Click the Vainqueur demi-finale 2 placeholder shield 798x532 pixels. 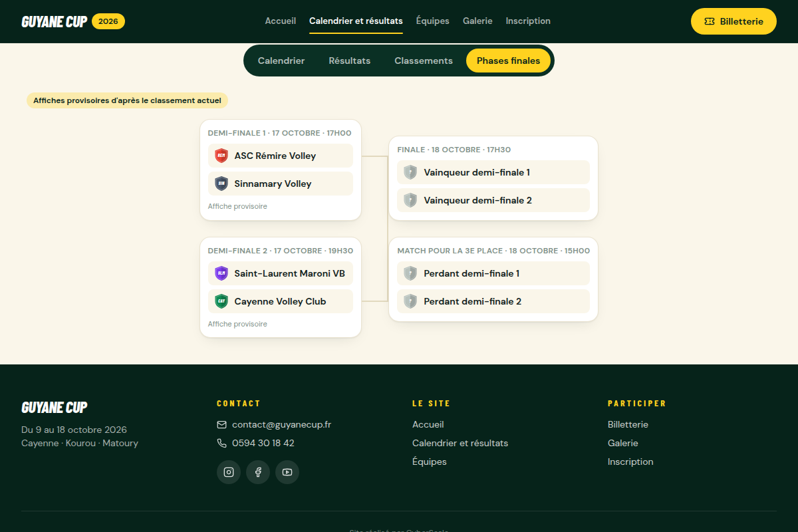[x=410, y=200]
